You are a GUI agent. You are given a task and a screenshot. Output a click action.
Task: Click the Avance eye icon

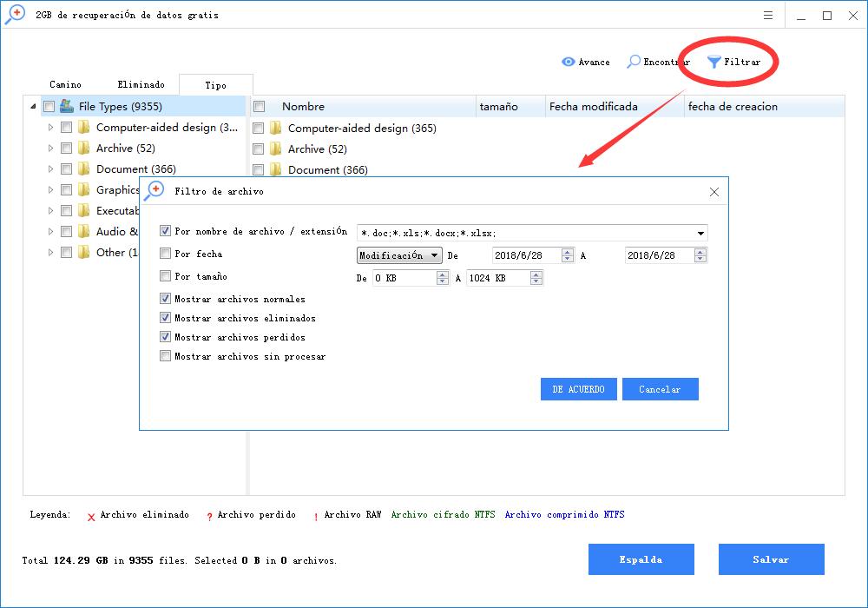click(x=568, y=62)
